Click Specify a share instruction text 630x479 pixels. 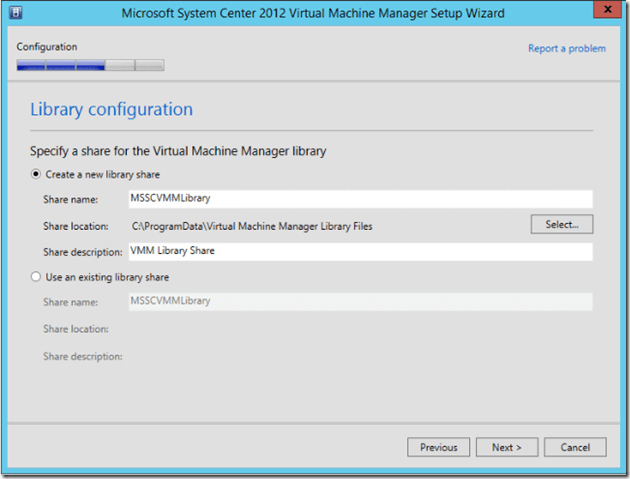(178, 151)
